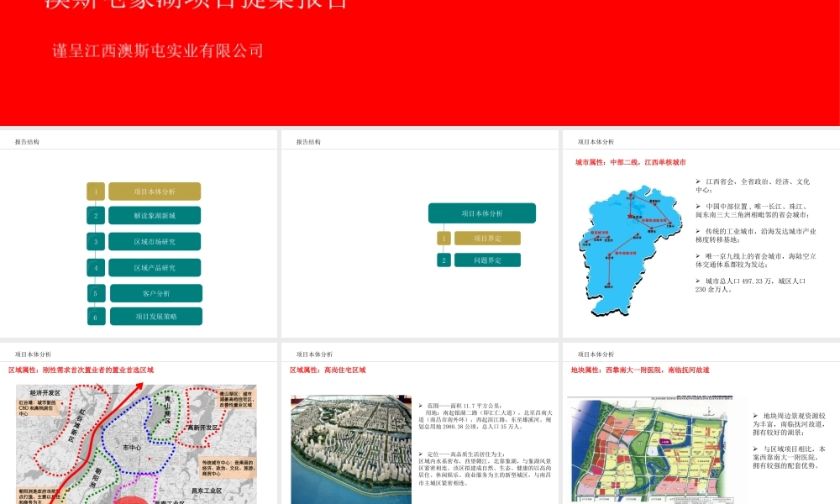The image size is (840, 504).
Task: Click the '高新开发区' label on city map
Action: pyautogui.click(x=202, y=427)
